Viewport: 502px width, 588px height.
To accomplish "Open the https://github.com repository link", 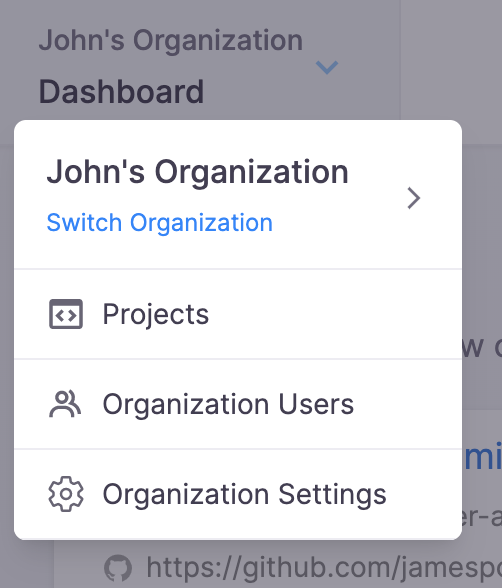I will point(324,568).
